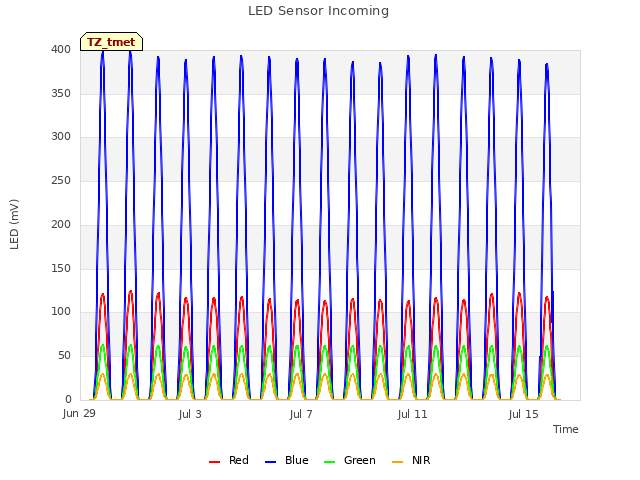The image size is (640, 480).
Task: Click the green legend color marker
Action: [x=329, y=462]
